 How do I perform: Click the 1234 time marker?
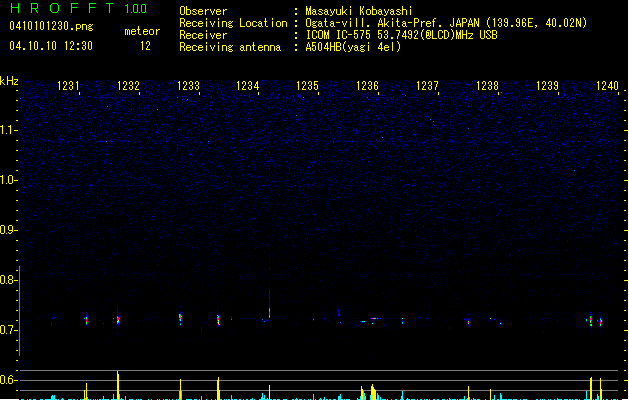pos(248,86)
